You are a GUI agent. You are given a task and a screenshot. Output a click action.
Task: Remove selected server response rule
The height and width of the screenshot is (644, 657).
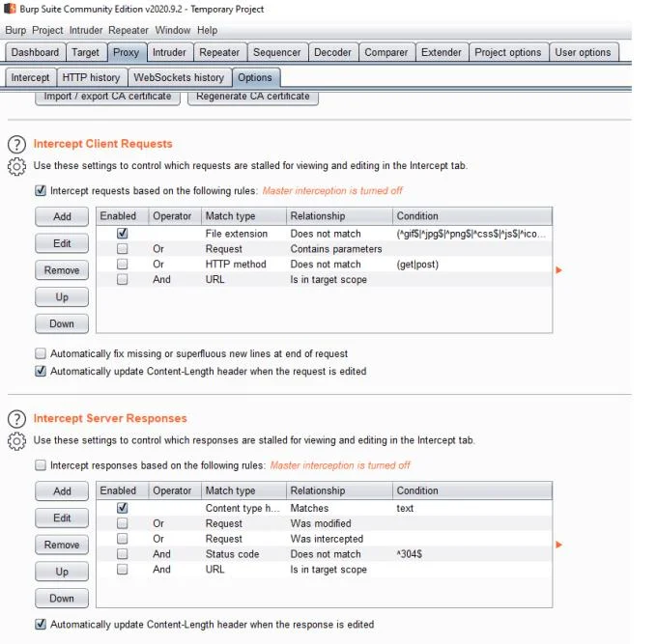pos(62,545)
